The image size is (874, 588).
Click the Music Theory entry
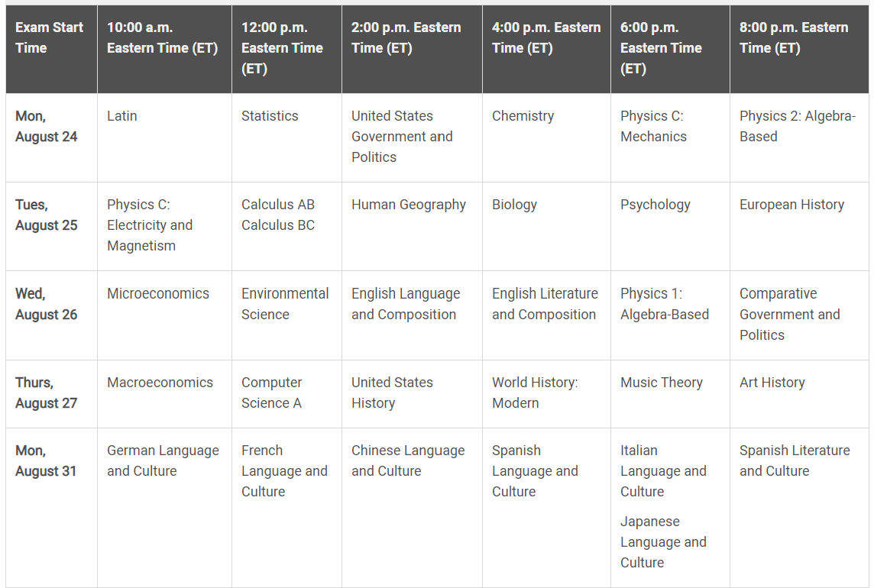click(x=661, y=383)
